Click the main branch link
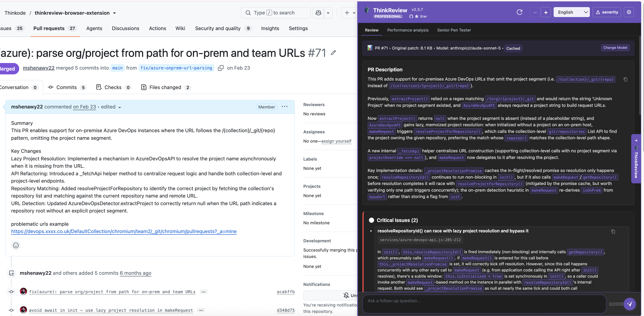Viewport: 644px width, 316px height. click(x=117, y=68)
